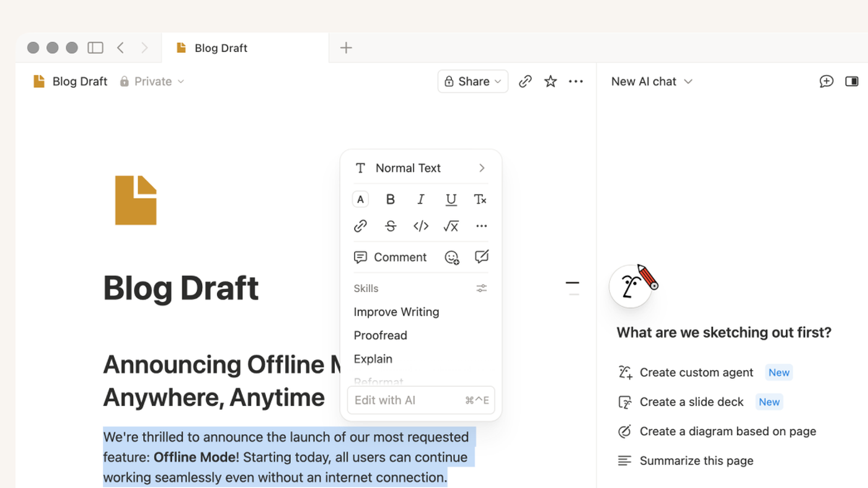Add page to favorites with star
The image size is (868, 488).
tap(551, 81)
